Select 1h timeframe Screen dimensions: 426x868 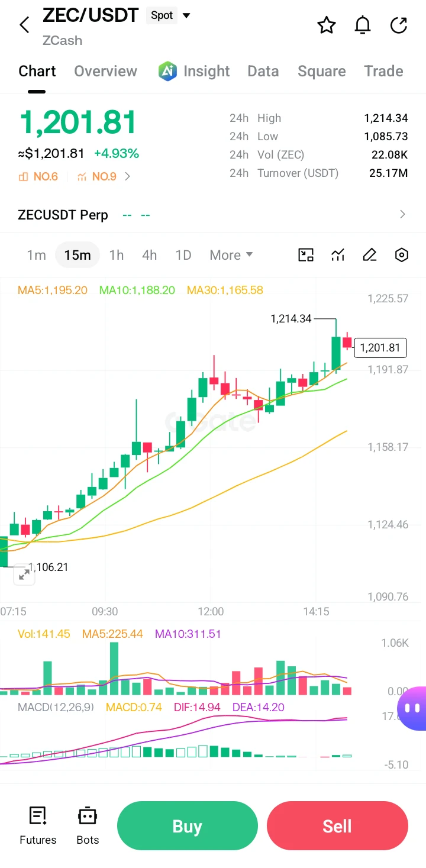click(x=117, y=255)
